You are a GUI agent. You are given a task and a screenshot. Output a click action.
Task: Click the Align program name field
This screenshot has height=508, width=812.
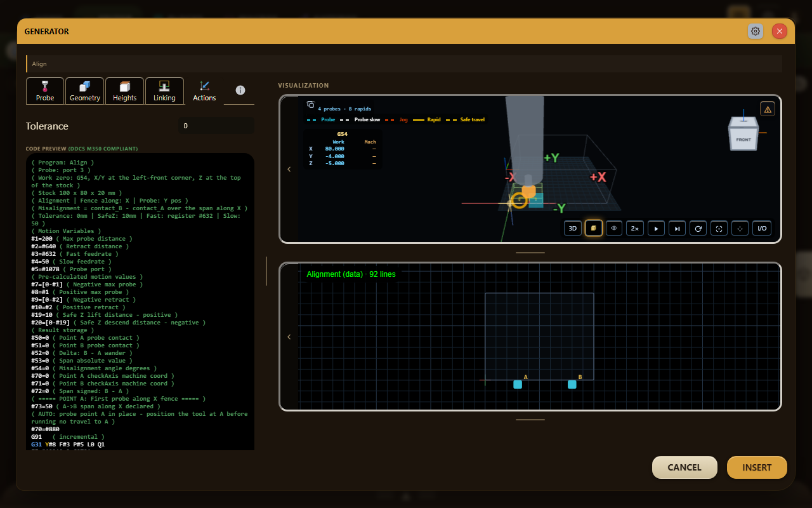click(x=404, y=63)
